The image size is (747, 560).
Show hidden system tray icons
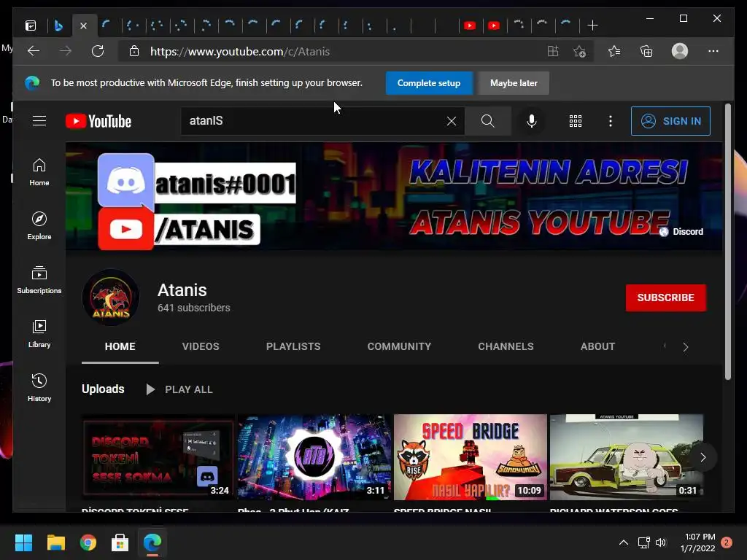click(x=623, y=542)
